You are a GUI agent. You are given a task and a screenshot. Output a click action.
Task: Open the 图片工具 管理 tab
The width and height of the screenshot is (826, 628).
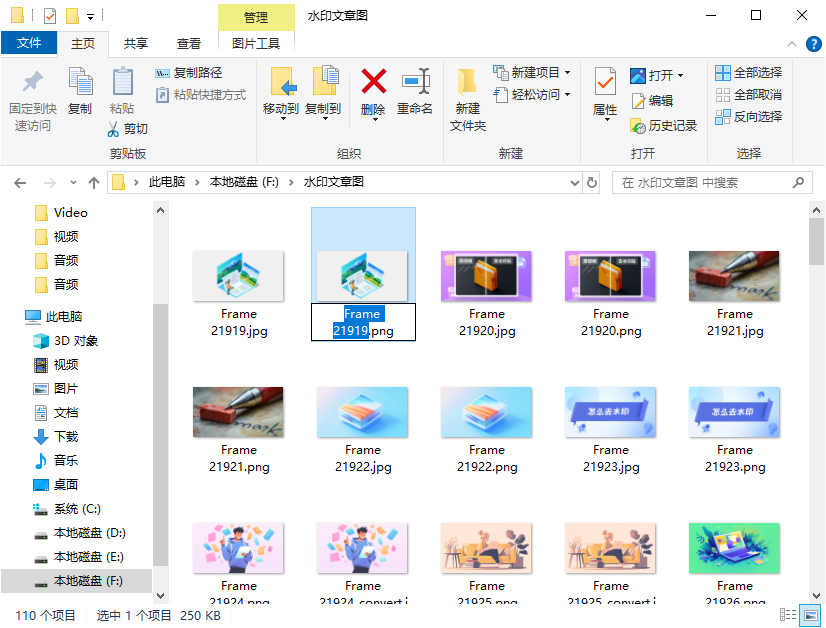[x=256, y=17]
